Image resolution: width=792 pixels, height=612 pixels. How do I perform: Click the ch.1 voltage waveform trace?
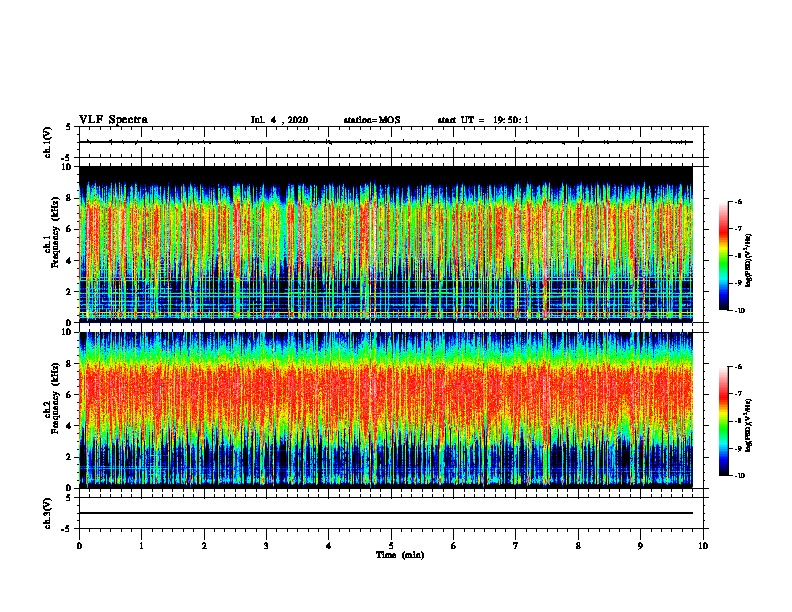pos(386,142)
